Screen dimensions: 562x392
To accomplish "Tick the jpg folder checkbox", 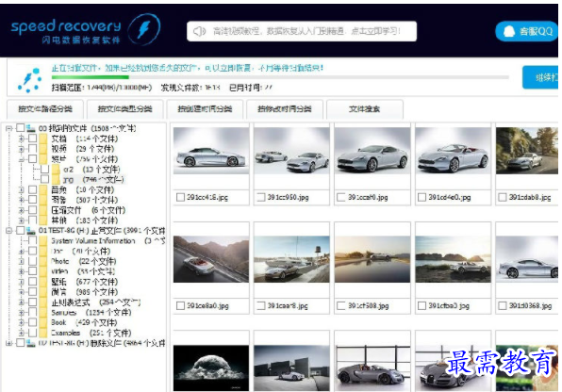I will pyautogui.click(x=45, y=179).
